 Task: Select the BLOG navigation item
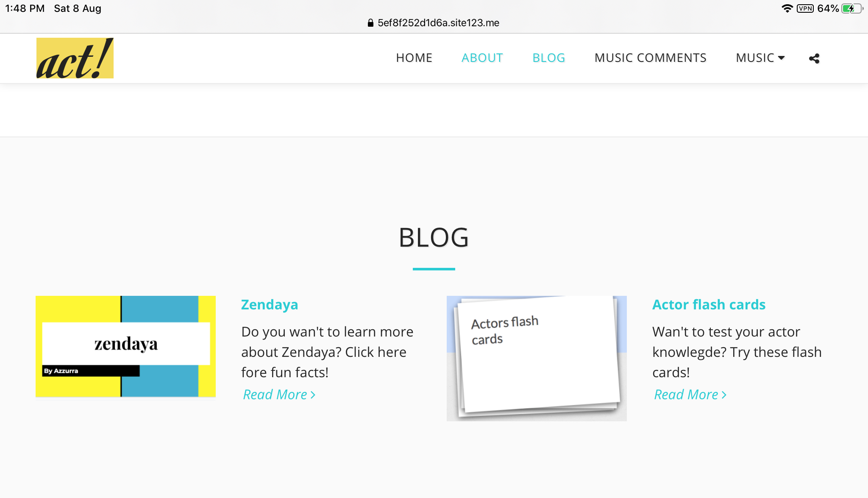(x=548, y=58)
